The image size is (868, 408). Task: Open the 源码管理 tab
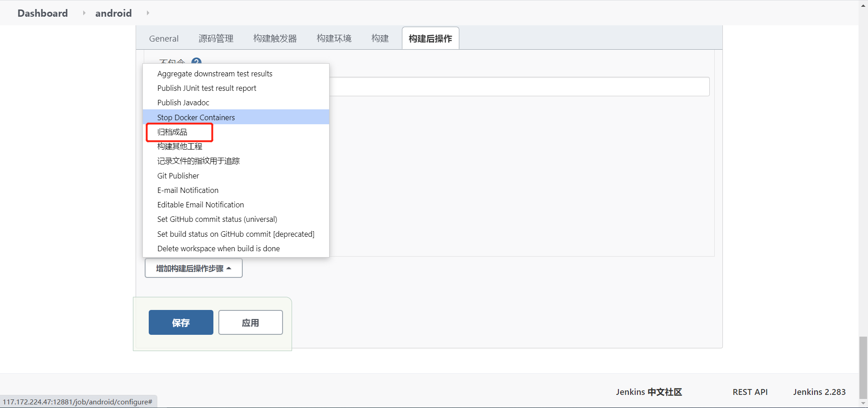[216, 38]
